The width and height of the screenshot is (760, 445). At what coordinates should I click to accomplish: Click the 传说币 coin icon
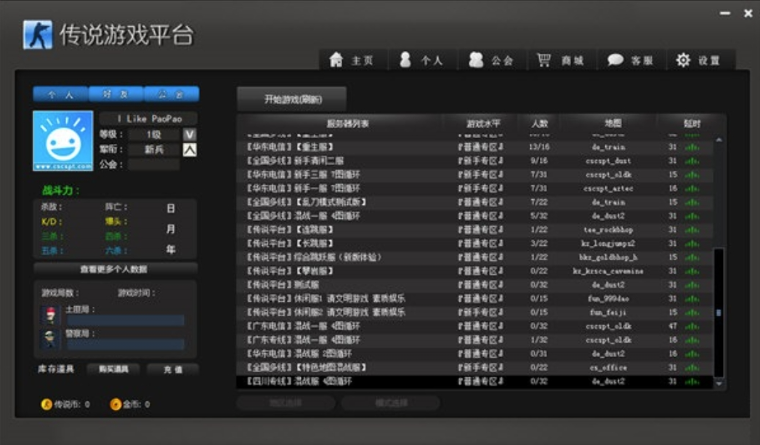pos(47,404)
